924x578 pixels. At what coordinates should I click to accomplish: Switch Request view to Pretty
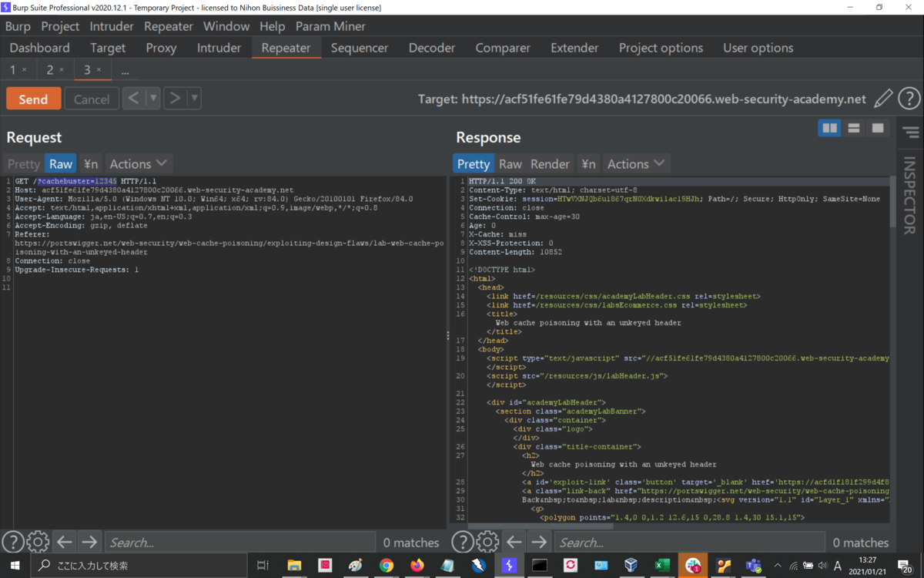pos(24,163)
